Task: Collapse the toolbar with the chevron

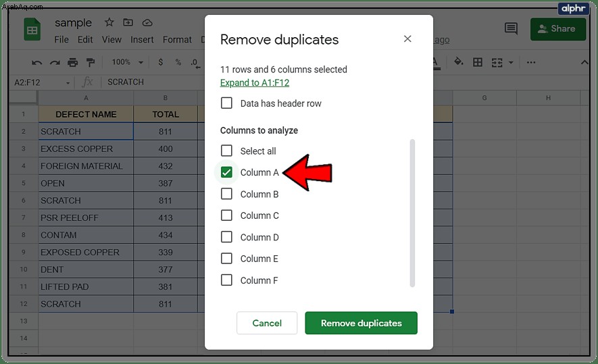Action: pos(584,62)
